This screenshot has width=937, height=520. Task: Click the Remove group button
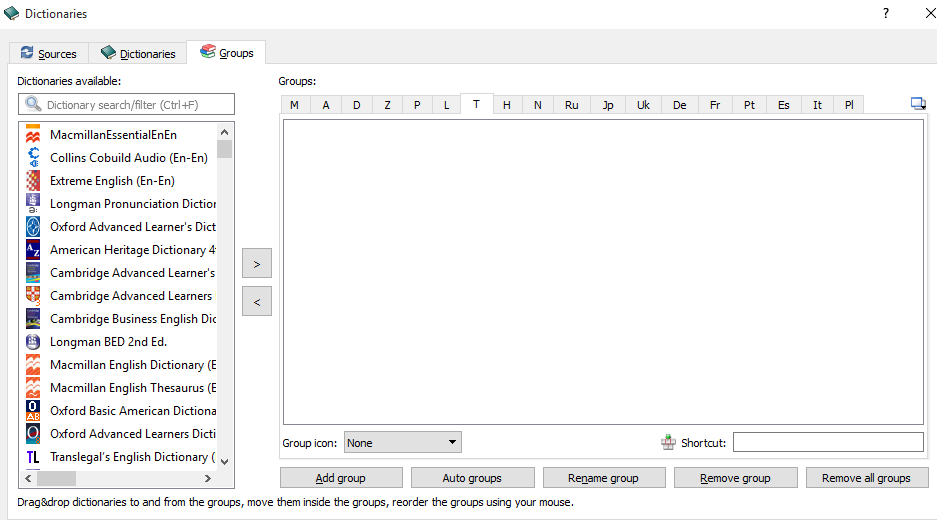[736, 478]
